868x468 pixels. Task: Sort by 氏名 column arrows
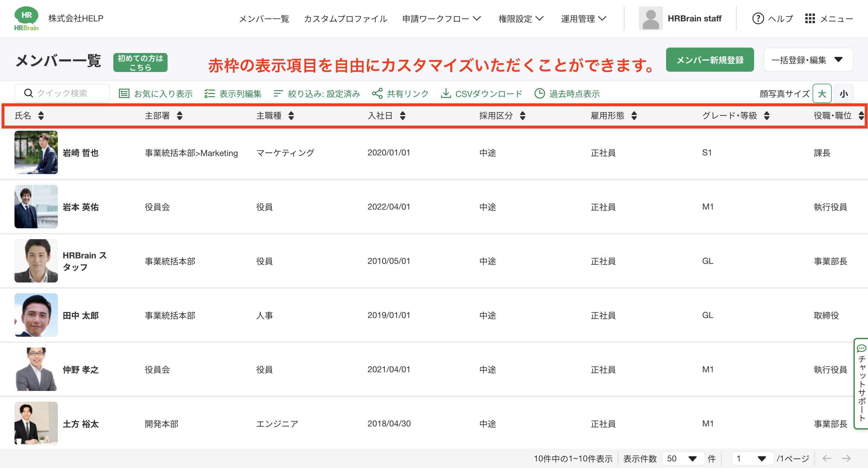coord(41,116)
